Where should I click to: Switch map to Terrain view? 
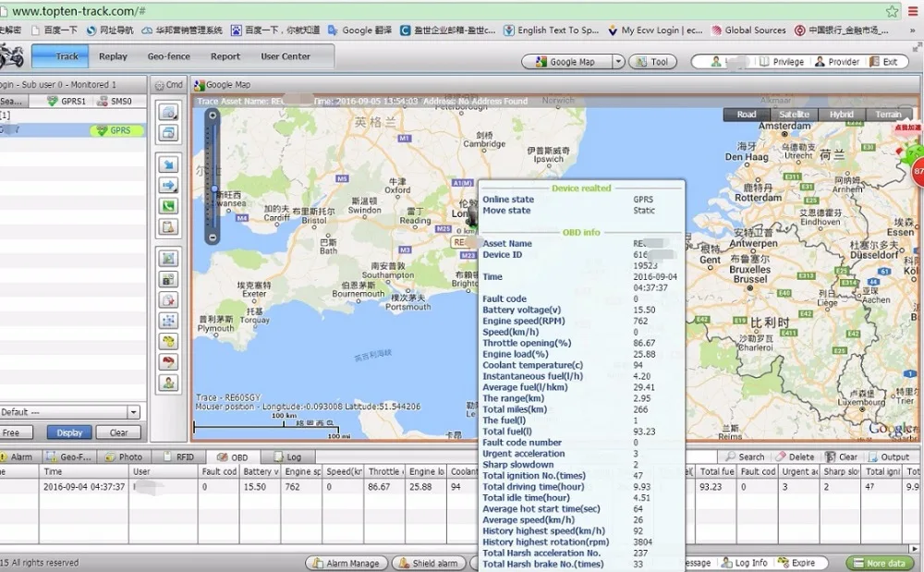point(888,115)
